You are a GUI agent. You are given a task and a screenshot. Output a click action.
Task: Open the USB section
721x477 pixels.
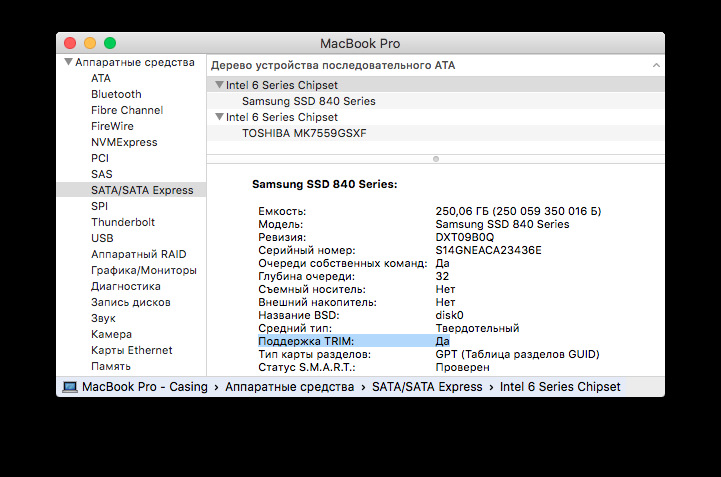tap(102, 238)
